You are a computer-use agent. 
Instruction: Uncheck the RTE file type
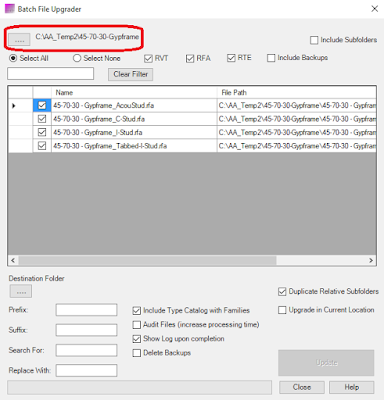pyautogui.click(x=231, y=58)
